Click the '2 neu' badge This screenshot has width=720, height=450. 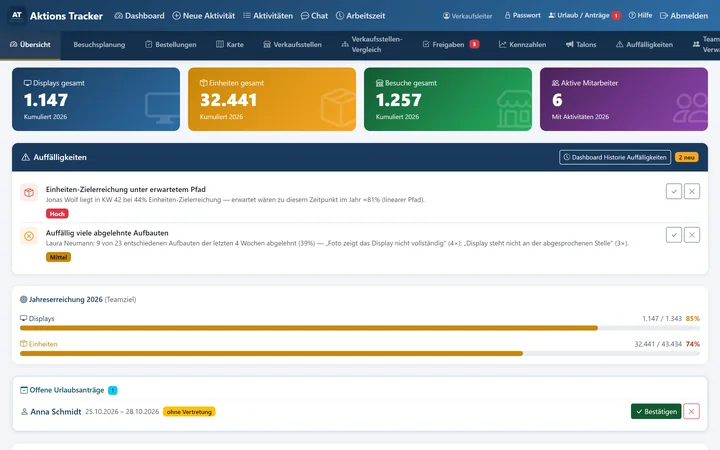[x=686, y=157]
